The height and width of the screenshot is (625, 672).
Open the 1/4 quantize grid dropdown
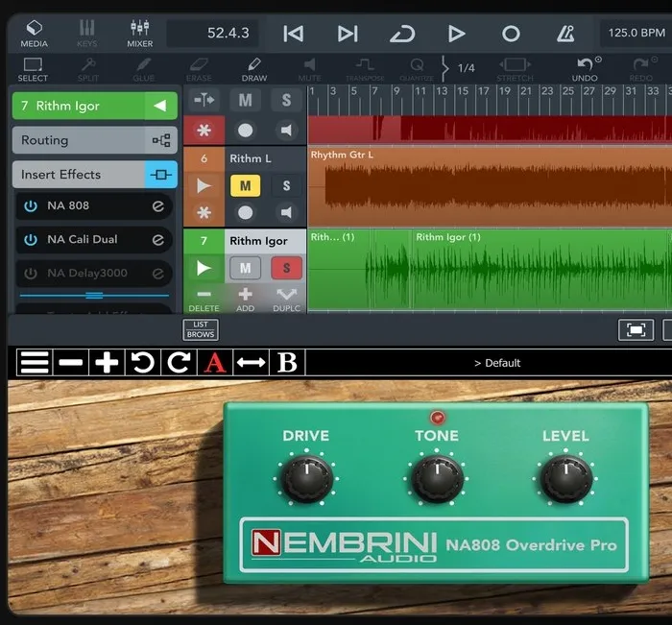(x=464, y=68)
